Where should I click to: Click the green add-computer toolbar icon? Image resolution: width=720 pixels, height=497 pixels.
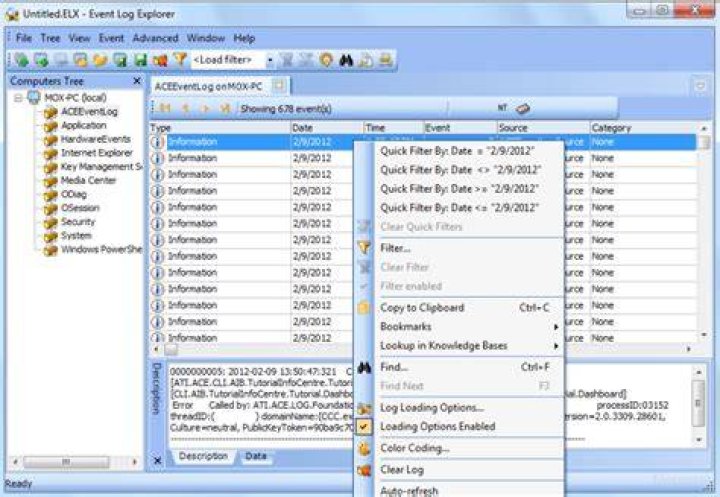(21, 60)
